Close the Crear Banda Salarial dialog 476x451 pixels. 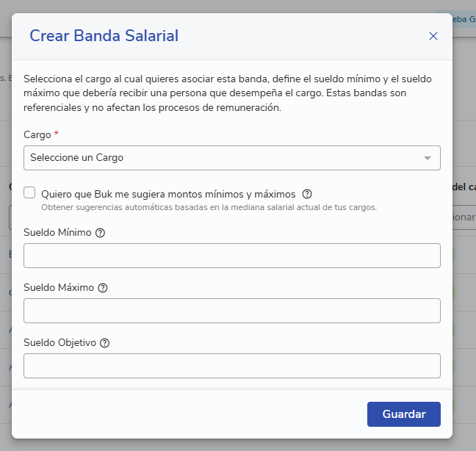[433, 36]
